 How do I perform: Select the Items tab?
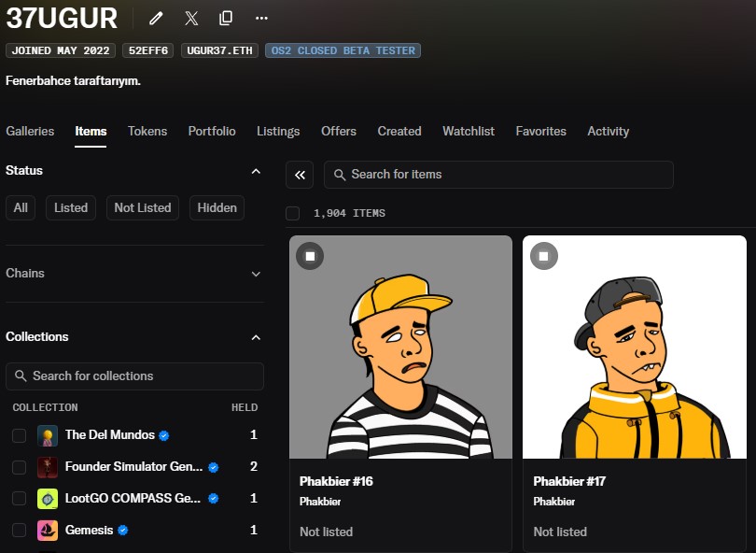[x=91, y=132]
